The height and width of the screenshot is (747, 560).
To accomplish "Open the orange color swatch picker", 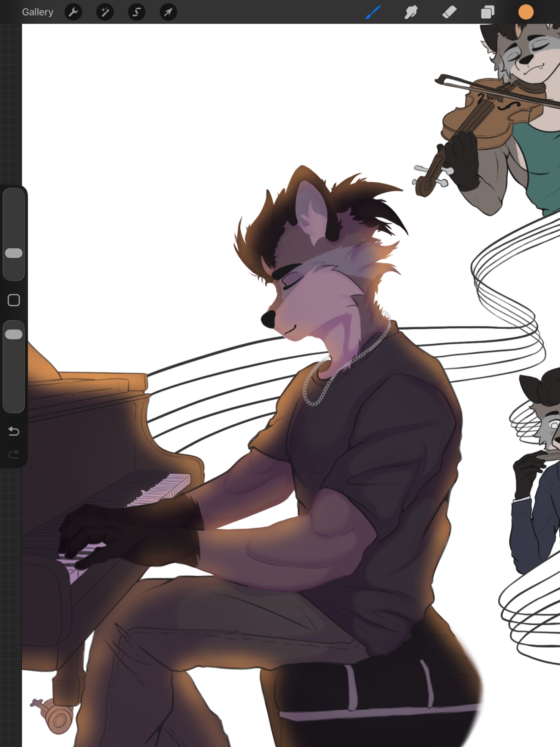I will tap(526, 12).
